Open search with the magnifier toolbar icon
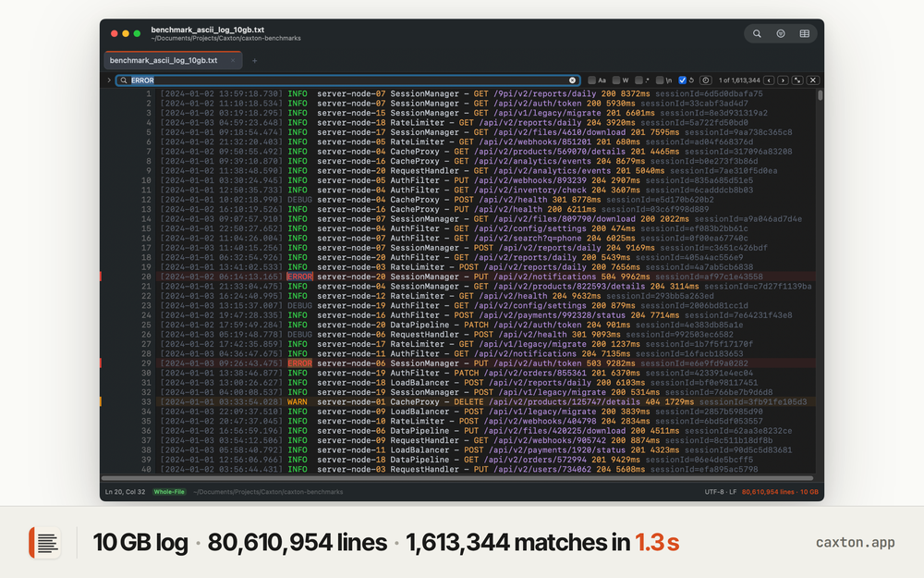Screen dimensions: 924x578 tap(757, 33)
